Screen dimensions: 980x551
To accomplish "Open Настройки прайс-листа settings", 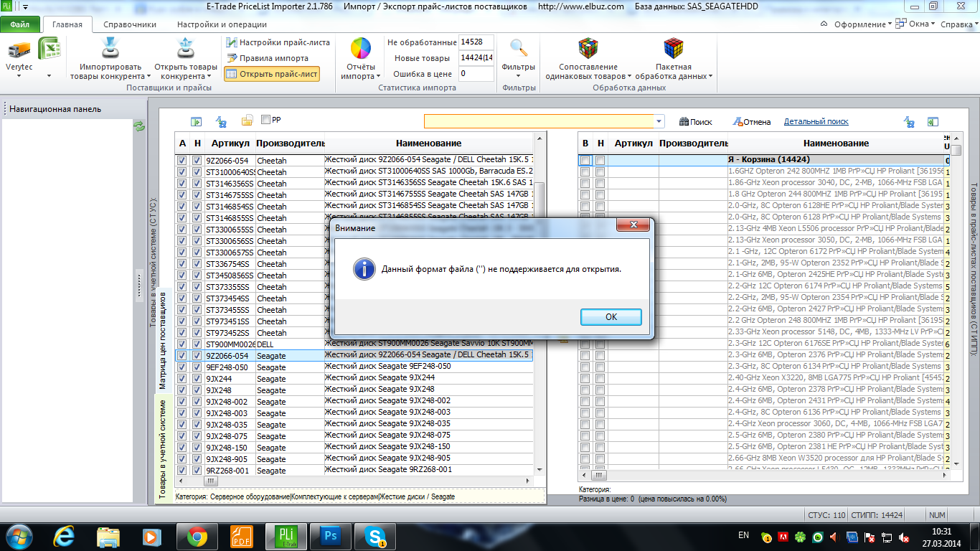I will (x=278, y=42).
